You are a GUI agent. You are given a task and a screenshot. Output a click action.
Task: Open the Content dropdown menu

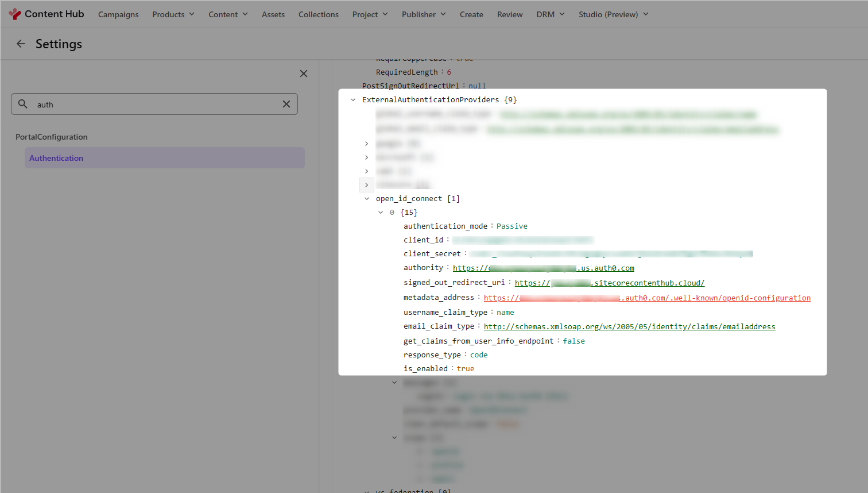(x=228, y=14)
